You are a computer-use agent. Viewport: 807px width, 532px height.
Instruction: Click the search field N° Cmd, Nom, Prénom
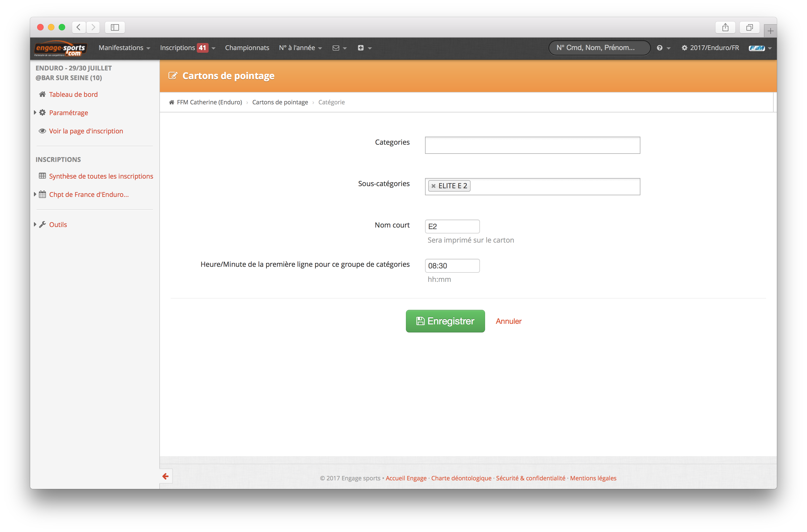click(599, 48)
